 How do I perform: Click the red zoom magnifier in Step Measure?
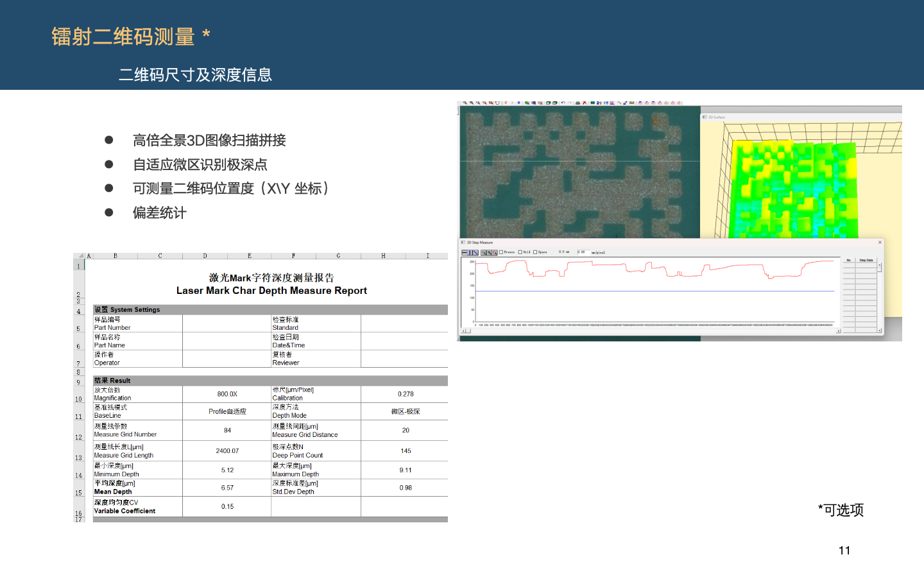(x=494, y=253)
